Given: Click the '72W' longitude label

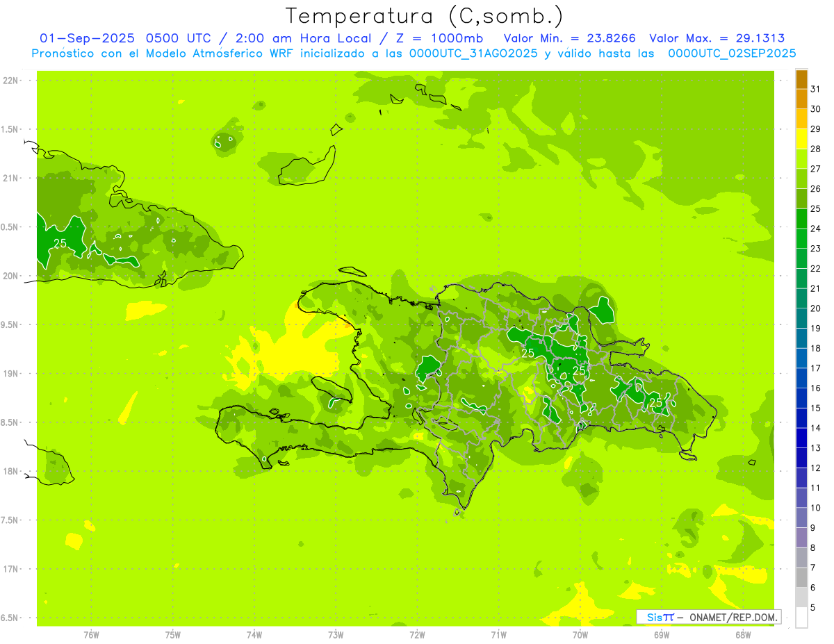Looking at the screenshot, I should coord(417,635).
